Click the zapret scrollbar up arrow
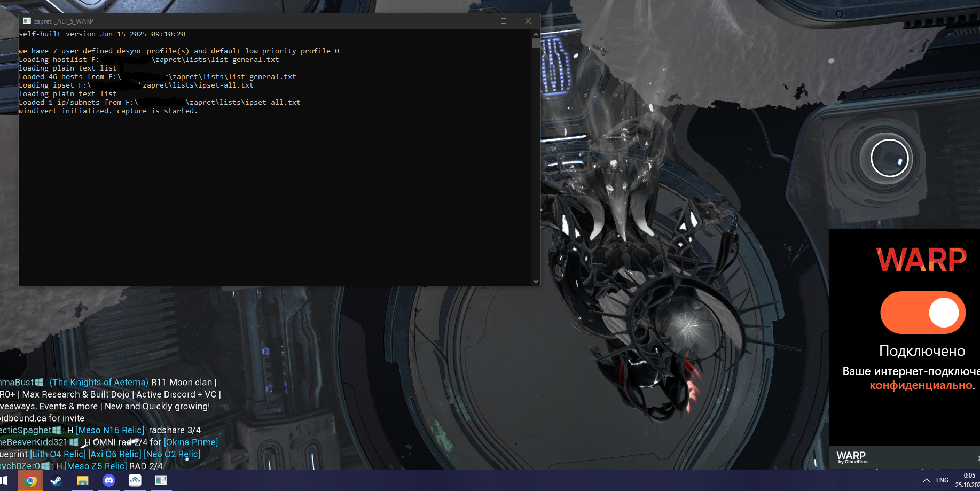980x491 pixels. tap(536, 34)
